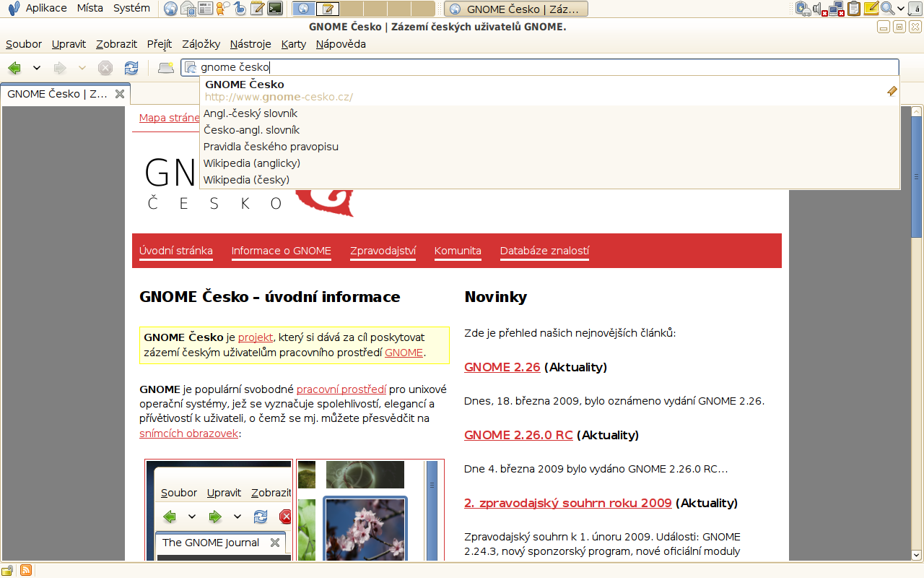Screen dimensions: 924x578
Task: Reload the page with the refresh icon
Action: (131, 68)
